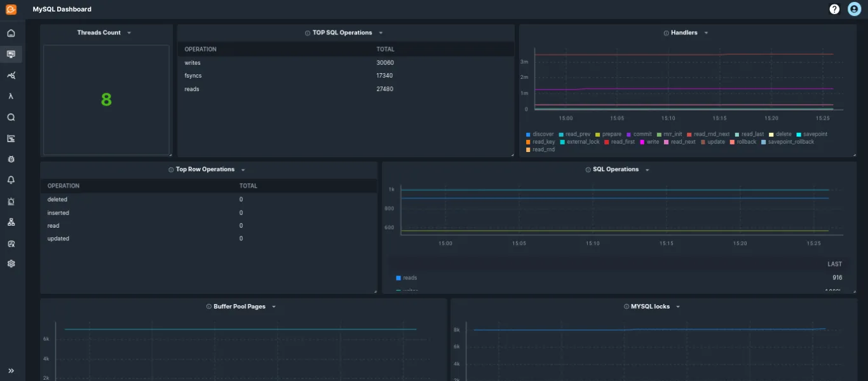Click the orange read_key legend swatch
The width and height of the screenshot is (868, 381).
[x=528, y=142]
